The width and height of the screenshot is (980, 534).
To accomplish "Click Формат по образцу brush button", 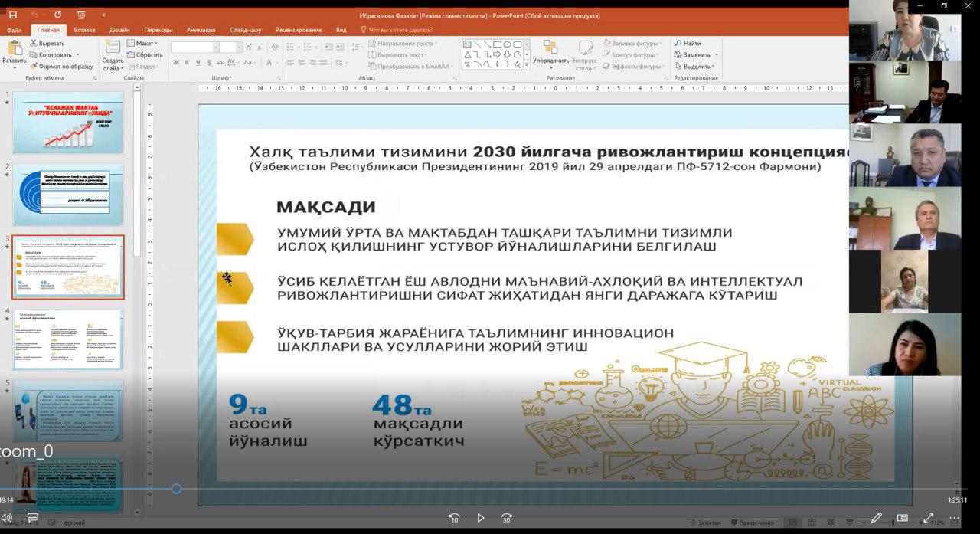I will 61,67.
